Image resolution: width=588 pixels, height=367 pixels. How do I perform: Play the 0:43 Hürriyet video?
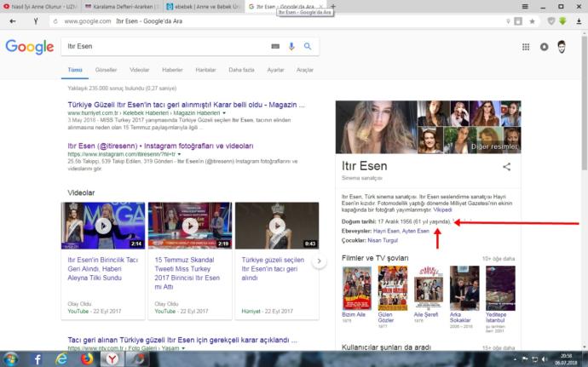pos(277,226)
